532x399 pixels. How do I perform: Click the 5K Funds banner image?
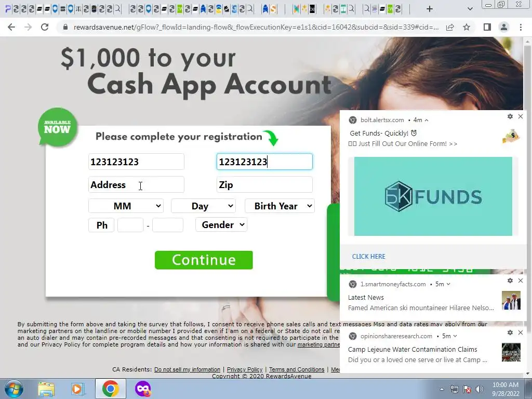[x=433, y=196]
